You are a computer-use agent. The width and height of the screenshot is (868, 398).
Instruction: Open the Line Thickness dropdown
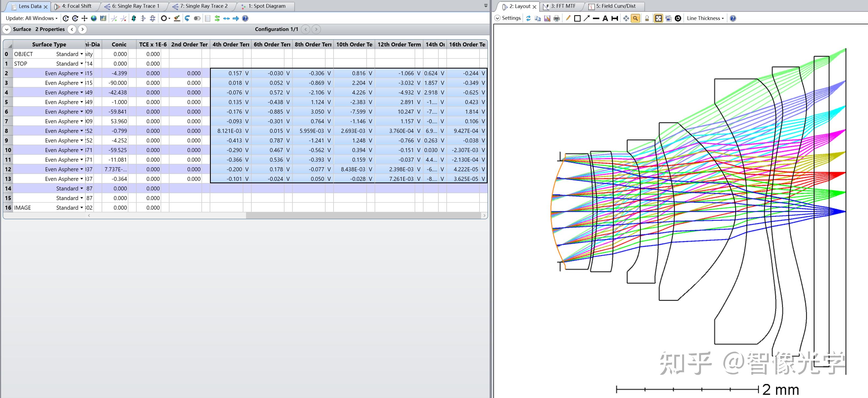(x=705, y=18)
